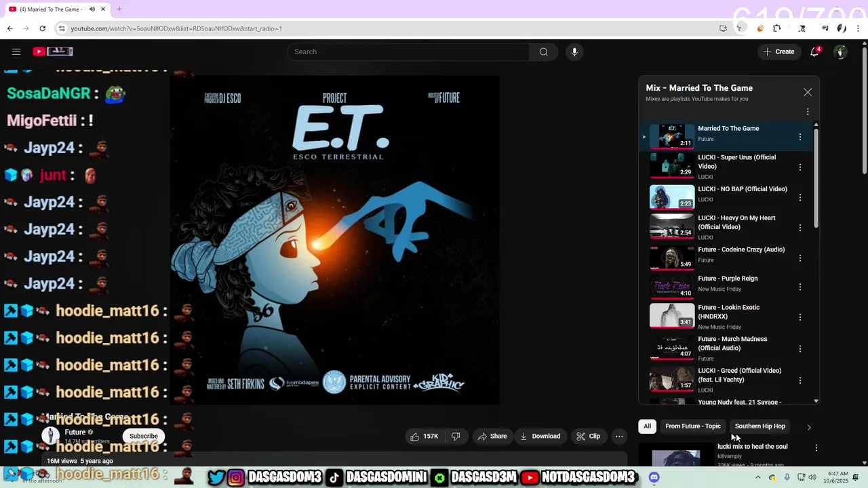
Task: Click the taskbar microphone icon
Action: [787, 477]
